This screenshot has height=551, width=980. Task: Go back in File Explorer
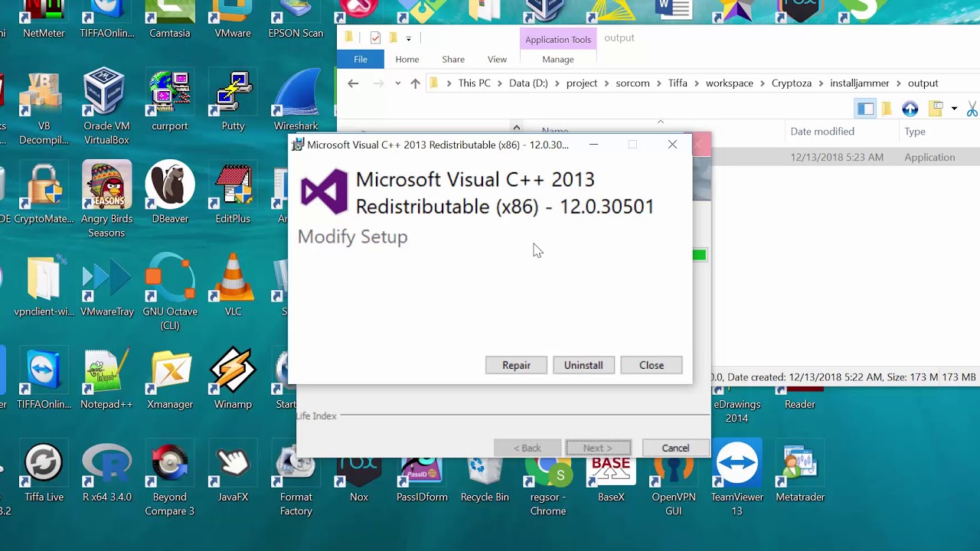point(353,83)
